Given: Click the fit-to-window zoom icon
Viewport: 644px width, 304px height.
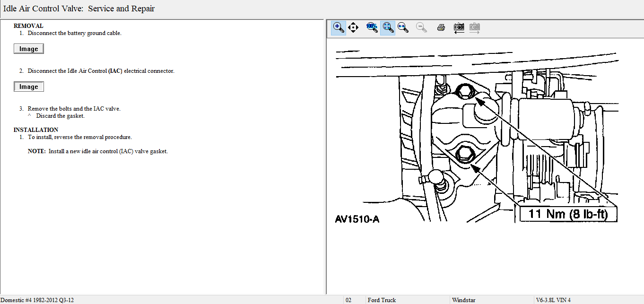Looking at the screenshot, I should [388, 28].
